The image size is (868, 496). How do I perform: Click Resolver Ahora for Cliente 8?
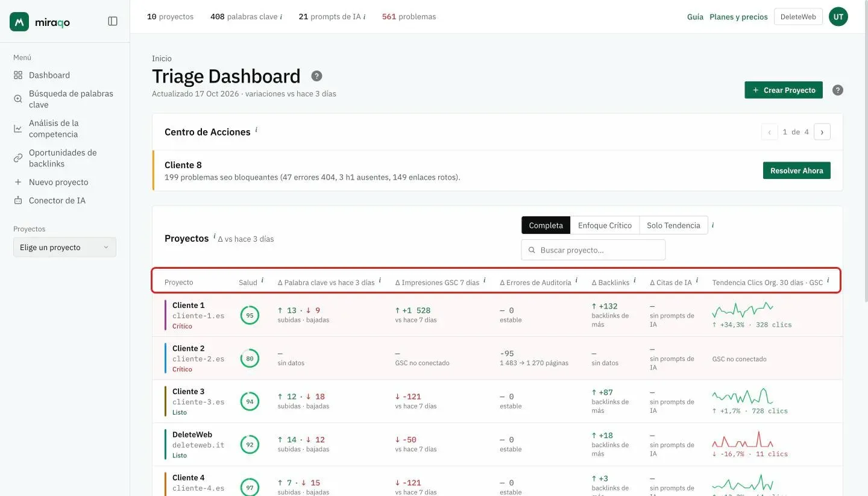tap(797, 171)
